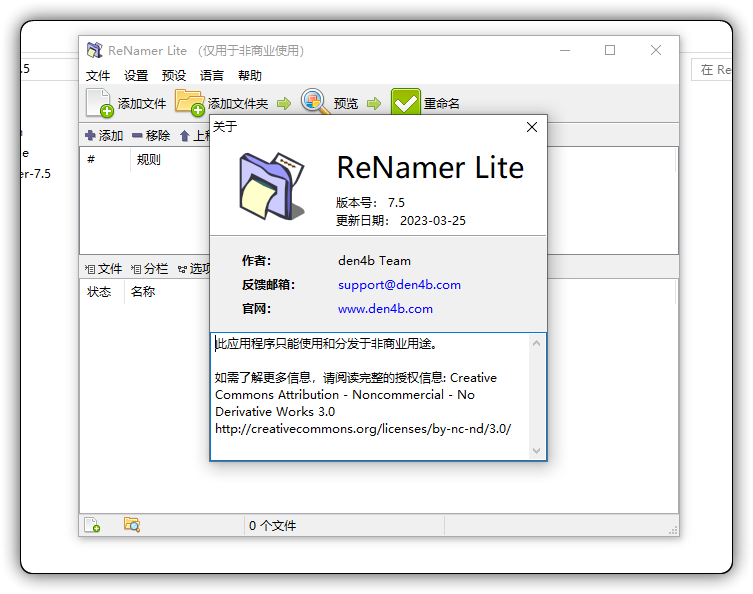This screenshot has width=753, height=594.
Task: Click the 'den4b Team' author text
Action: point(374,261)
